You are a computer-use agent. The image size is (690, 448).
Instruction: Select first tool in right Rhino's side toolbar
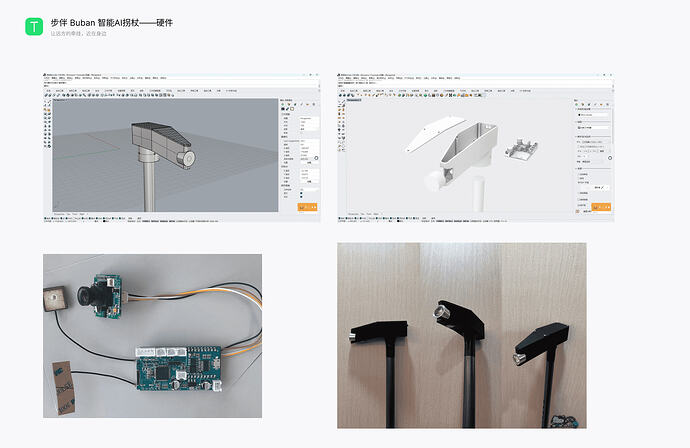click(339, 102)
